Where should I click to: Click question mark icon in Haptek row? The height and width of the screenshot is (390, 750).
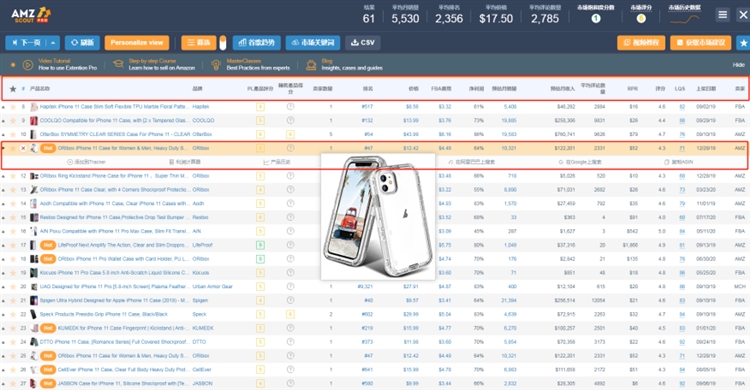[290, 107]
